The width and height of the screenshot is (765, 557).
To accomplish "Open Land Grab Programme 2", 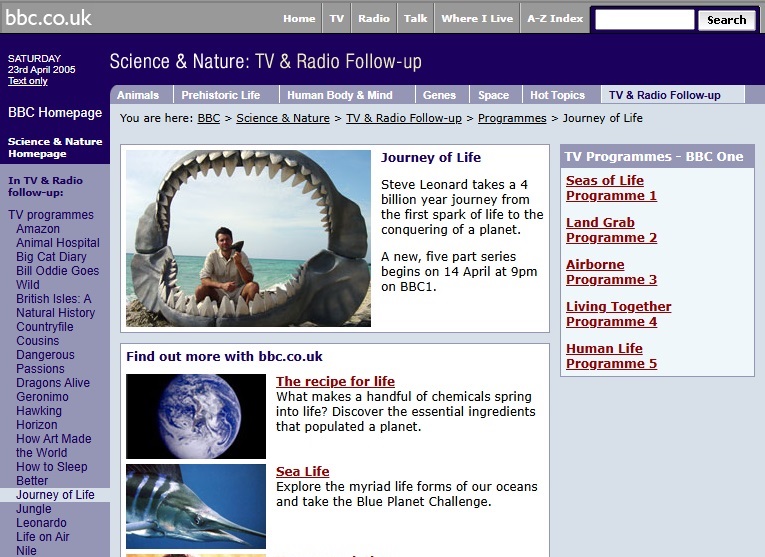I will (611, 230).
